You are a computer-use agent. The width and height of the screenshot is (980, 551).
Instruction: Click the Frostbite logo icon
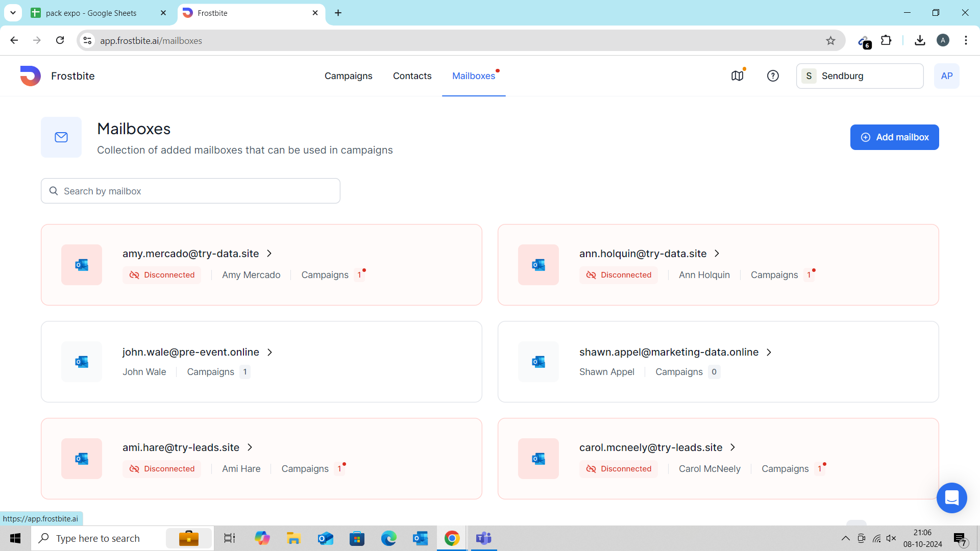click(30, 76)
